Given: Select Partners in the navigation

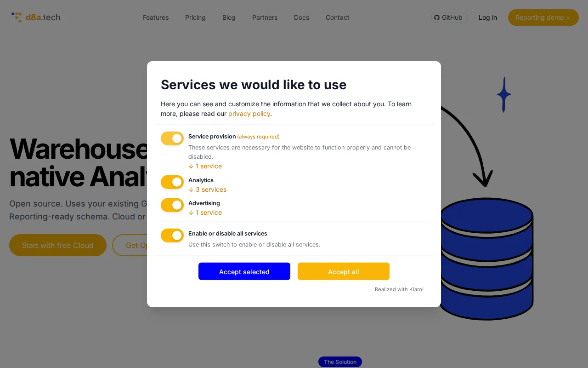Looking at the screenshot, I should click(265, 17).
